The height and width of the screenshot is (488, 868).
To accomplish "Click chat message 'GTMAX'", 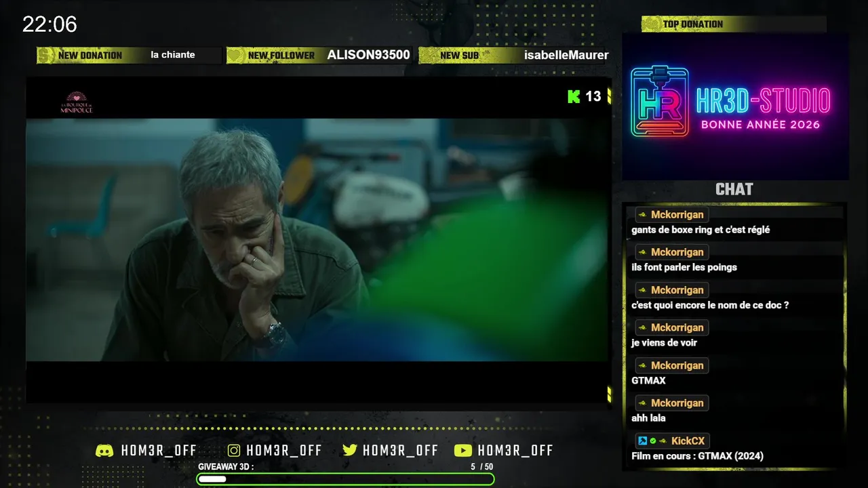I will click(x=648, y=381).
